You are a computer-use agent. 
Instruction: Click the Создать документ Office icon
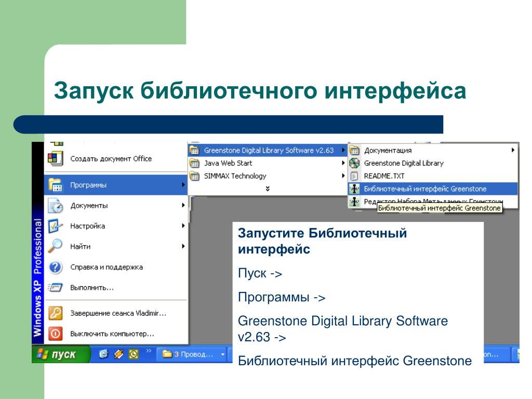click(x=55, y=158)
